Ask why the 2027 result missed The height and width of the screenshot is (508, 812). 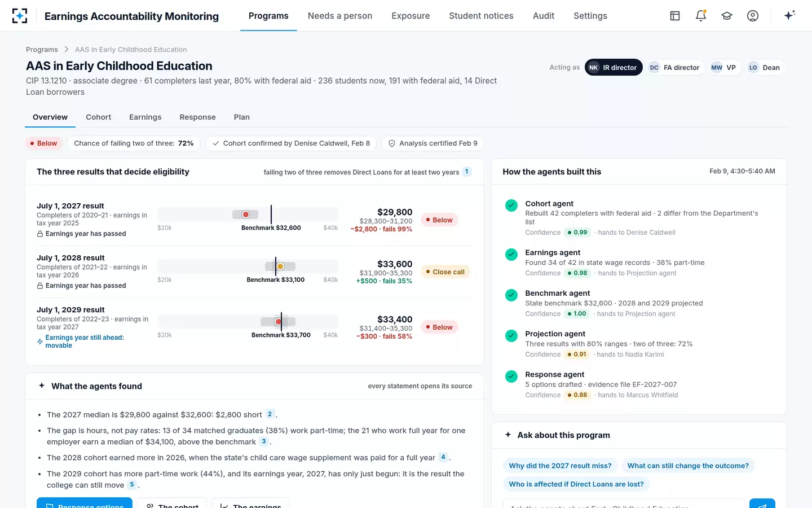point(560,466)
